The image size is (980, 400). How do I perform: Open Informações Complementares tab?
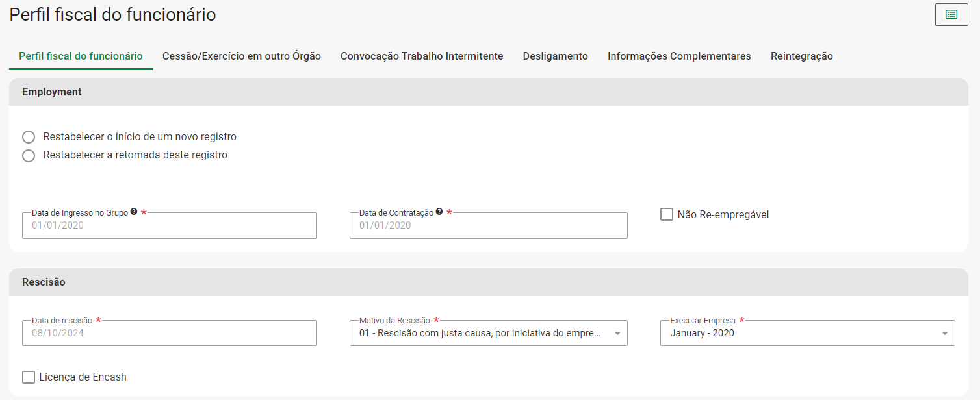[679, 56]
